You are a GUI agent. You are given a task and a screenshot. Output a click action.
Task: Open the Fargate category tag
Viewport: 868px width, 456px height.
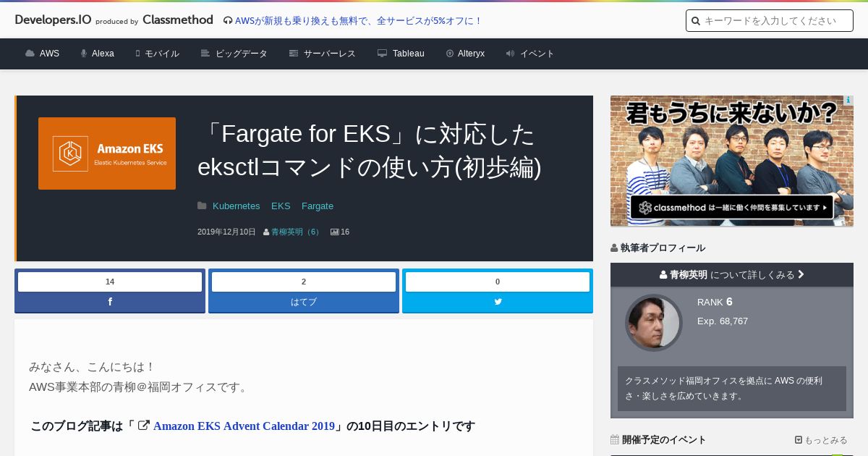318,206
